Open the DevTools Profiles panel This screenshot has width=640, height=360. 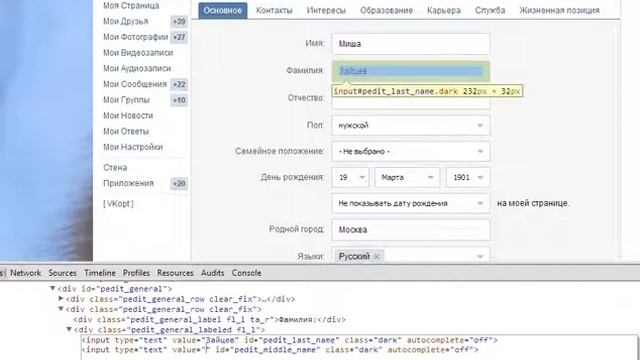click(x=136, y=273)
